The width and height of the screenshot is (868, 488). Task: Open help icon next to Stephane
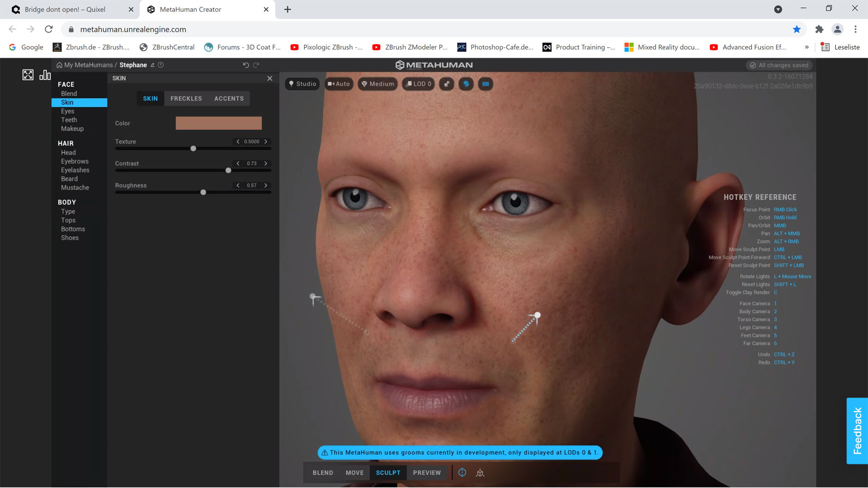coord(161,65)
